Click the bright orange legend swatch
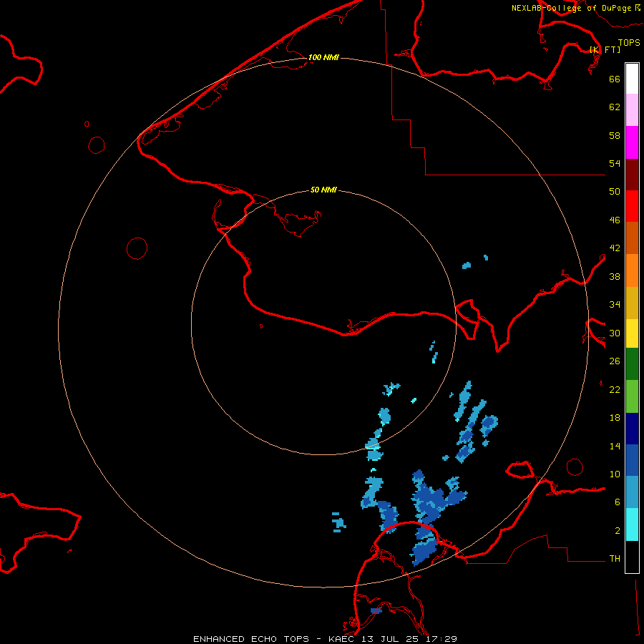The height and width of the screenshot is (644, 644). [632, 270]
